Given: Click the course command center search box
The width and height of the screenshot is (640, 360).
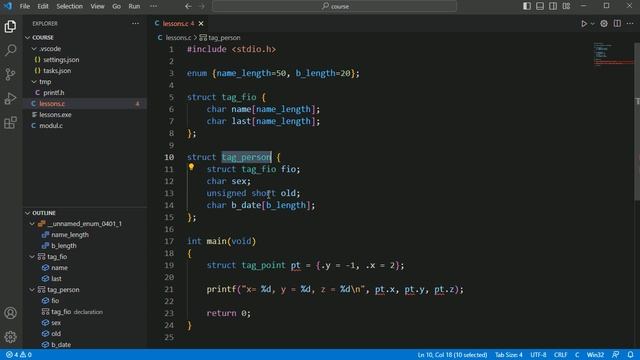Looking at the screenshot, I should [x=334, y=6].
